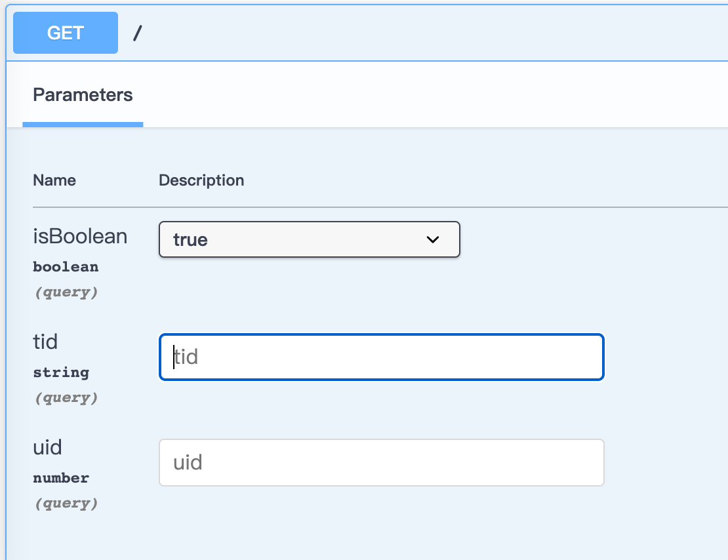This screenshot has height=560, width=728.
Task: Click the tid parameter name label
Action: [45, 342]
